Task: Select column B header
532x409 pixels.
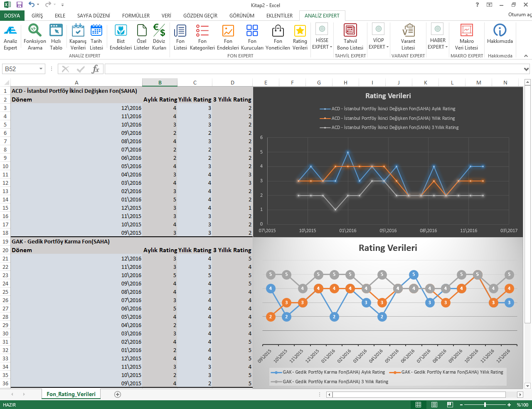Action: coord(160,82)
